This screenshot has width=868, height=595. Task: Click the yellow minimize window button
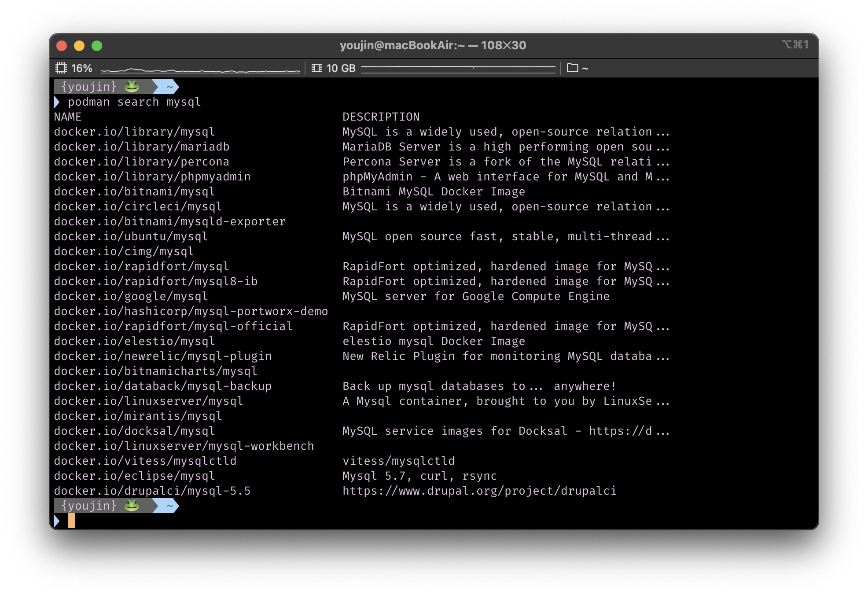(x=79, y=46)
